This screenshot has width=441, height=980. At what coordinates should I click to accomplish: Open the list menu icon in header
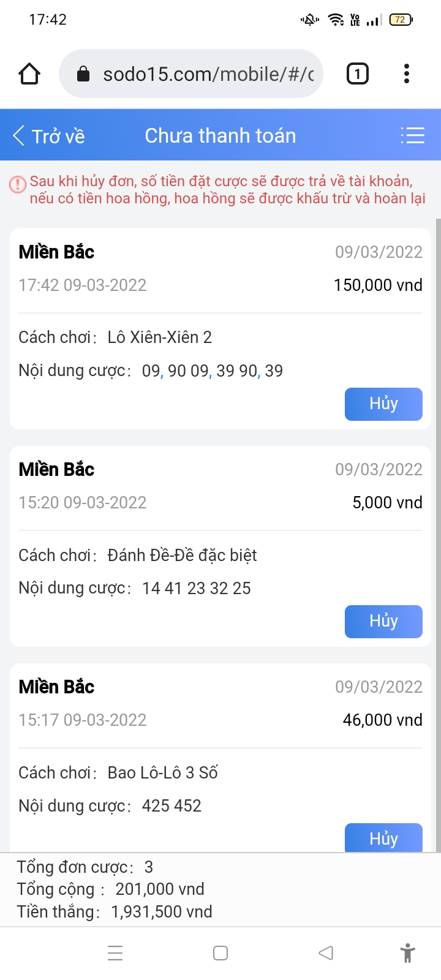[412, 135]
